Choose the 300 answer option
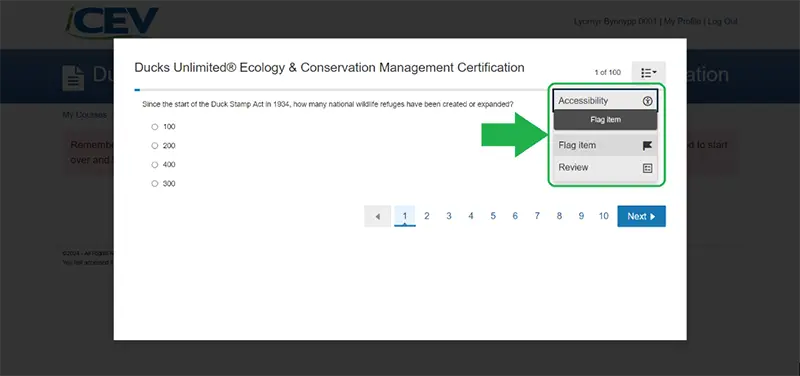Image resolution: width=800 pixels, height=376 pixels. click(155, 184)
